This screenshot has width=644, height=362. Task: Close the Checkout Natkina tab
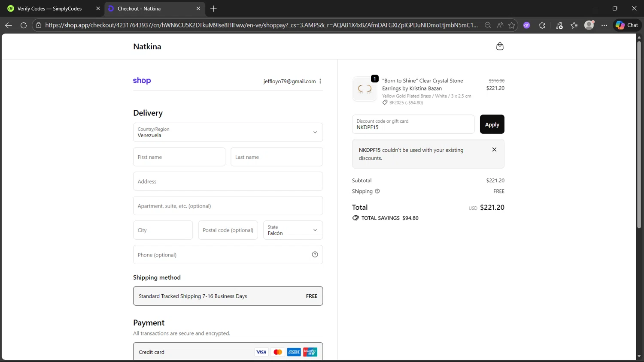[x=198, y=9]
